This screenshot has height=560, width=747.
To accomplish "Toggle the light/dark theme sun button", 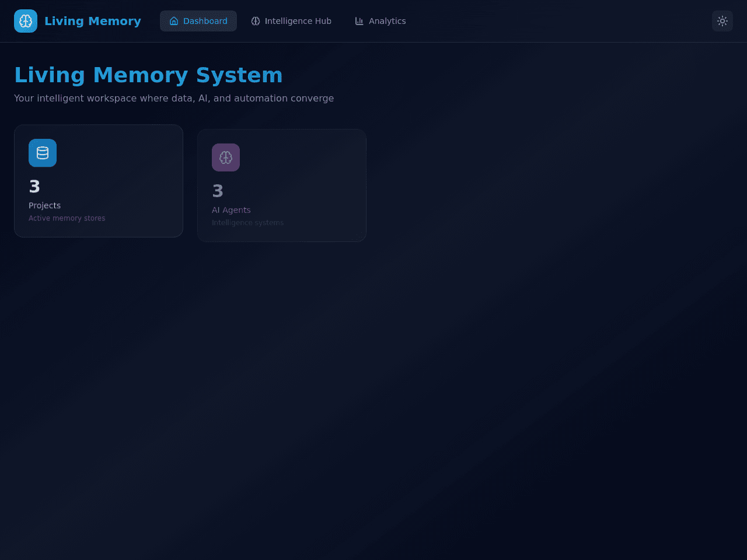I will [x=722, y=21].
